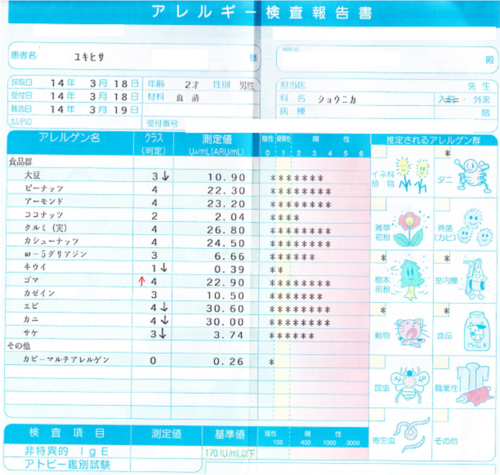Click the クルミ(実) allergen name
This screenshot has width=500, height=475.
pyautogui.click(x=46, y=228)
